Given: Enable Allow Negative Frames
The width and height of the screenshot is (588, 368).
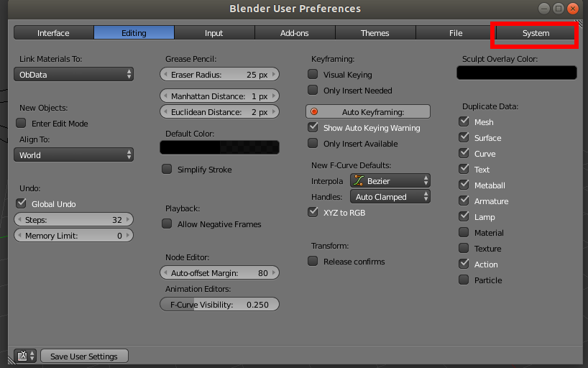Looking at the screenshot, I should [167, 224].
